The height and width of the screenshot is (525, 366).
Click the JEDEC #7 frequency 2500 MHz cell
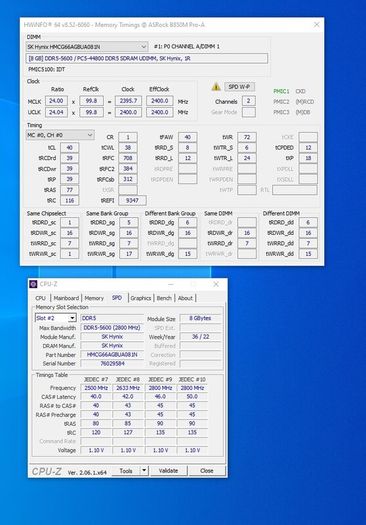96,388
